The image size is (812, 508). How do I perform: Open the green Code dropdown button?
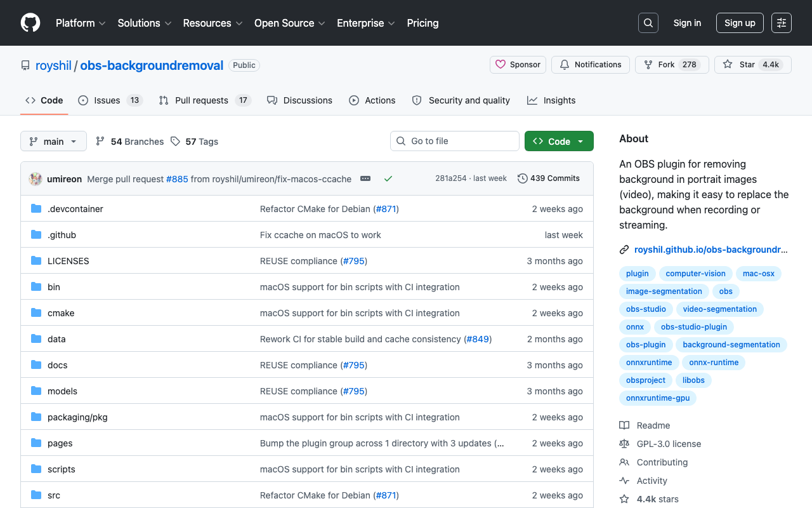[x=559, y=141]
